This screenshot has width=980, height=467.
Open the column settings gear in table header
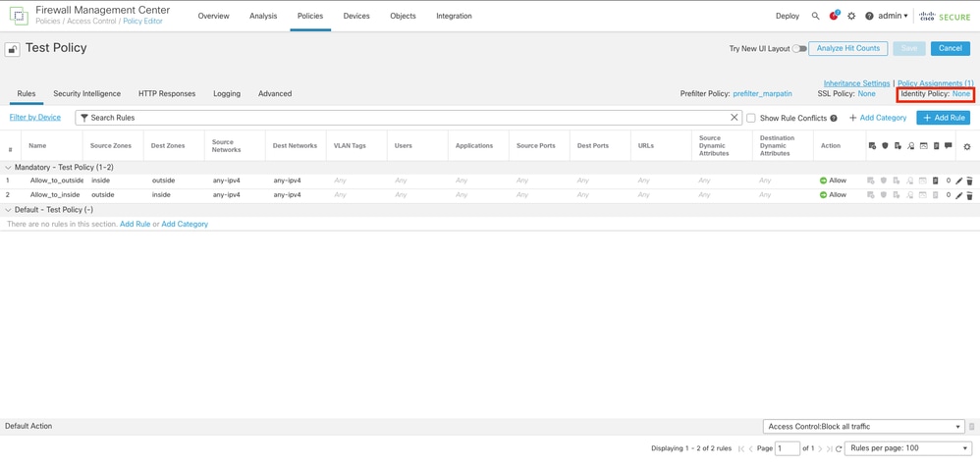point(967,147)
